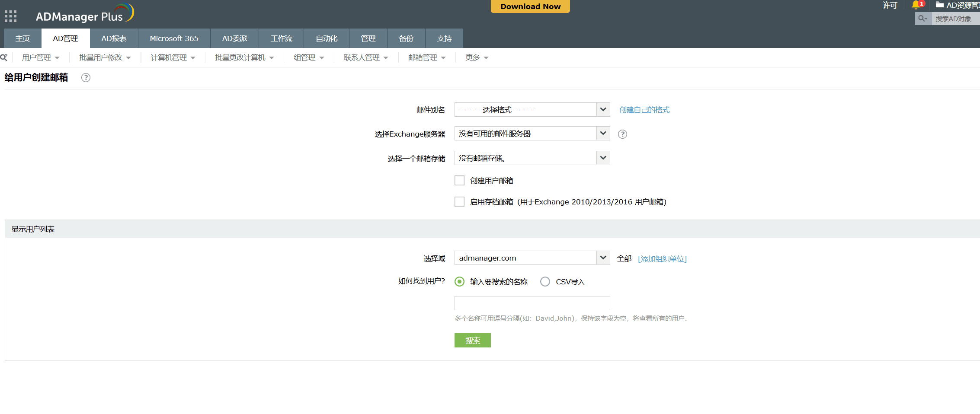Screen dimensions: 980x414
Task: Check the 启用存档邮箱 option
Action: pyautogui.click(x=459, y=202)
